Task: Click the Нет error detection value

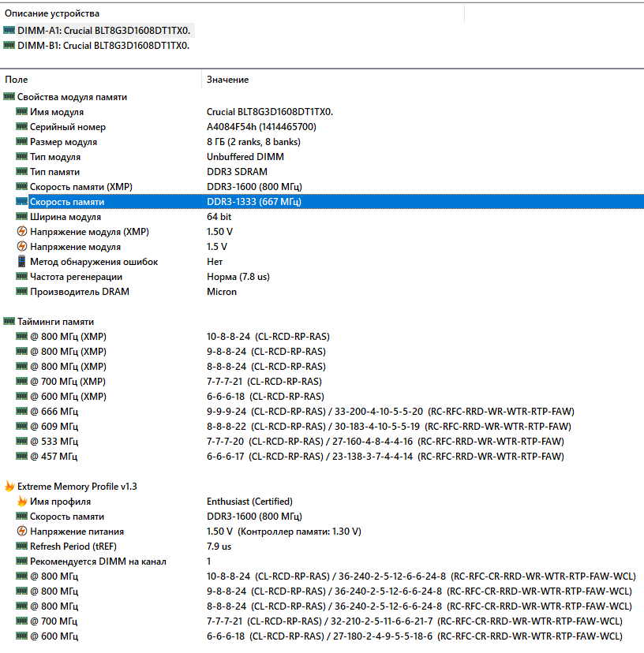Action: click(x=214, y=262)
